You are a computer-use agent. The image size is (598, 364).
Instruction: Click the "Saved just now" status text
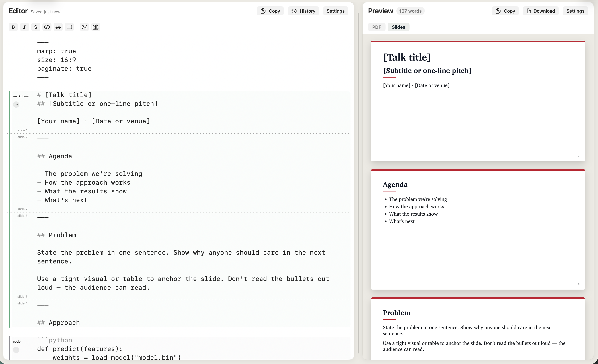pos(45,12)
